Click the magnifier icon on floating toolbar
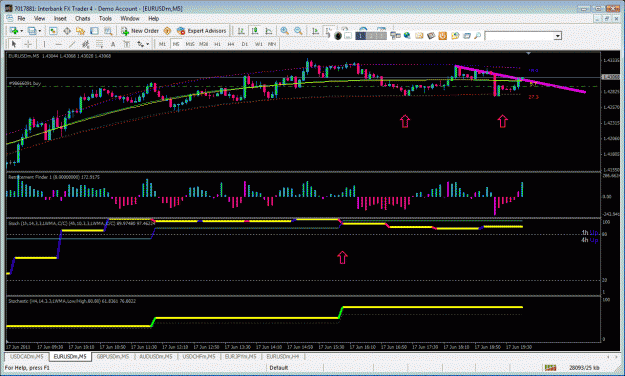Screen dimensions: 625x376 (477, 36)
